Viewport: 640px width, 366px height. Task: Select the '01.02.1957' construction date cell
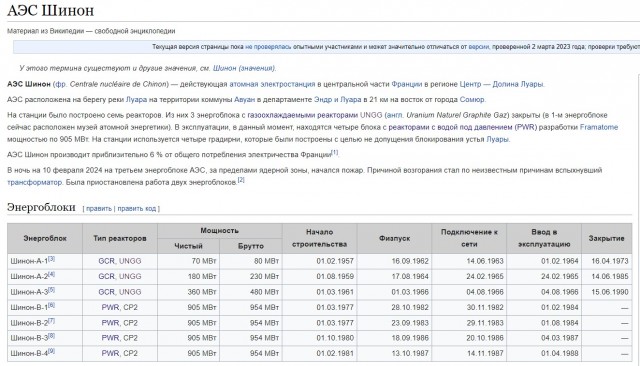(320, 261)
